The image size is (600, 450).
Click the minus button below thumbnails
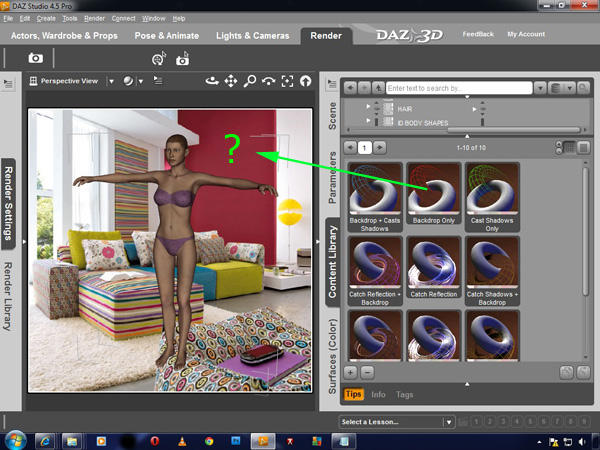click(x=367, y=372)
